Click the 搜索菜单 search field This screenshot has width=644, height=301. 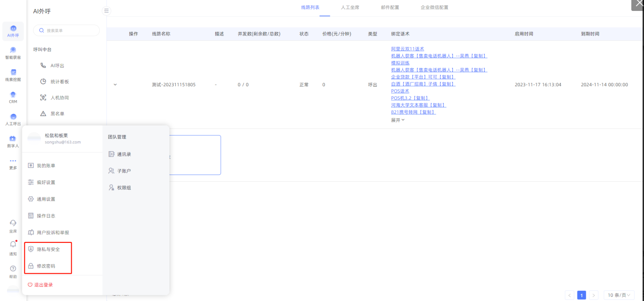(x=67, y=31)
